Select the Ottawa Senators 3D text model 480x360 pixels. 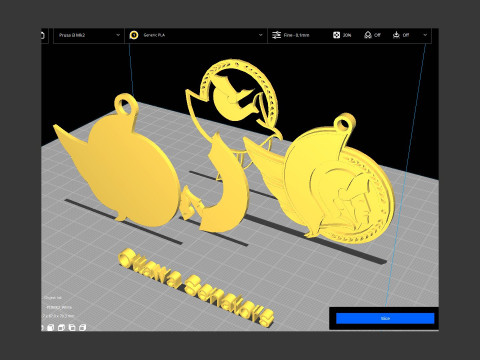pyautogui.click(x=196, y=288)
